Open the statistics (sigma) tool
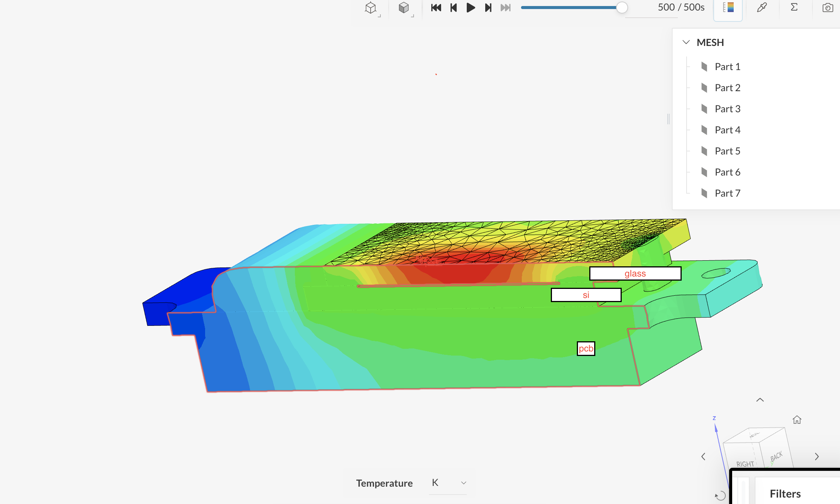 tap(794, 7)
